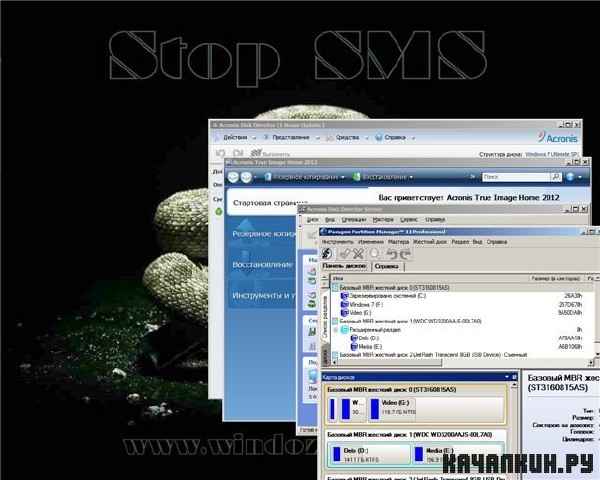Click the Express mode launcher icon in Paragon toolbar

coord(327,253)
